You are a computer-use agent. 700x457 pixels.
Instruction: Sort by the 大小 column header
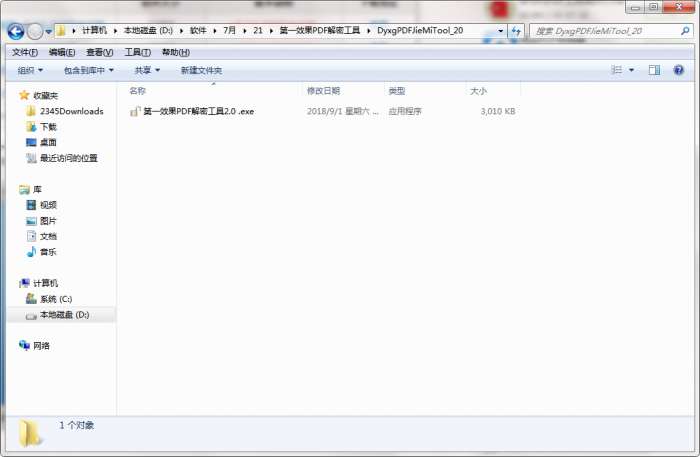478,91
